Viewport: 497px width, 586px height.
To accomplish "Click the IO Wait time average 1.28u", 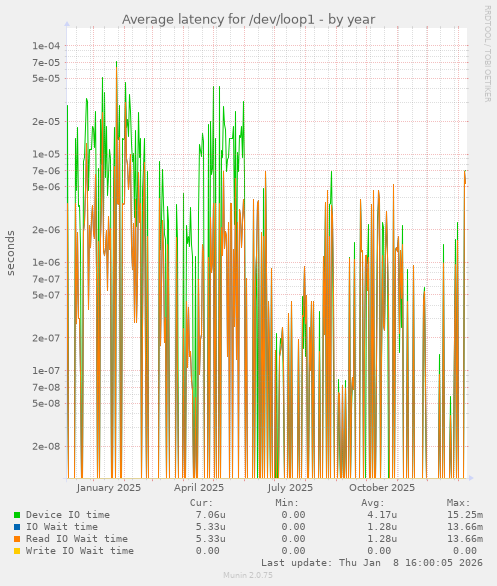I will click(x=382, y=527).
